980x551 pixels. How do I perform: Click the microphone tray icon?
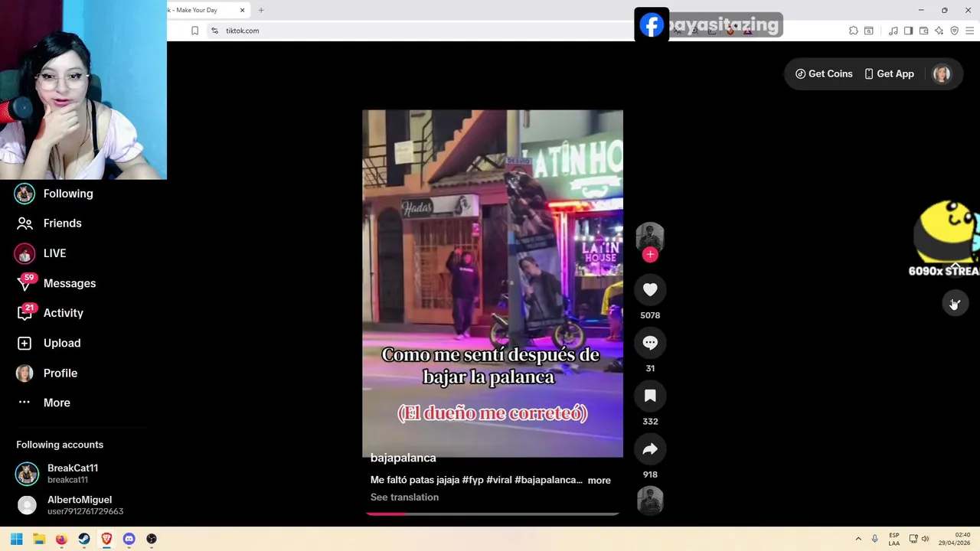(875, 539)
